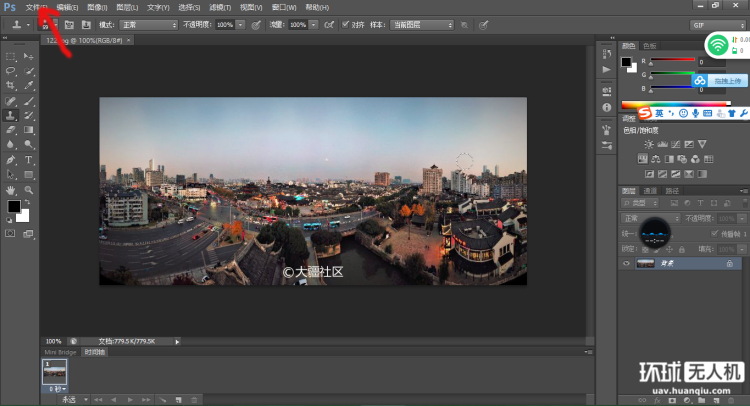Image resolution: width=750 pixels, height=406 pixels.
Task: Click the foreground color swatch in toolbar
Action: pos(14,206)
